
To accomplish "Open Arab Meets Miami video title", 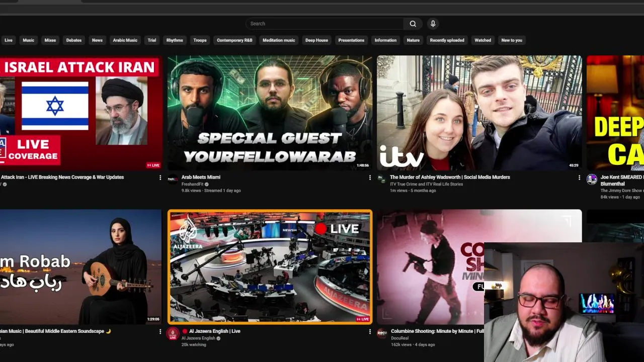I will [201, 177].
